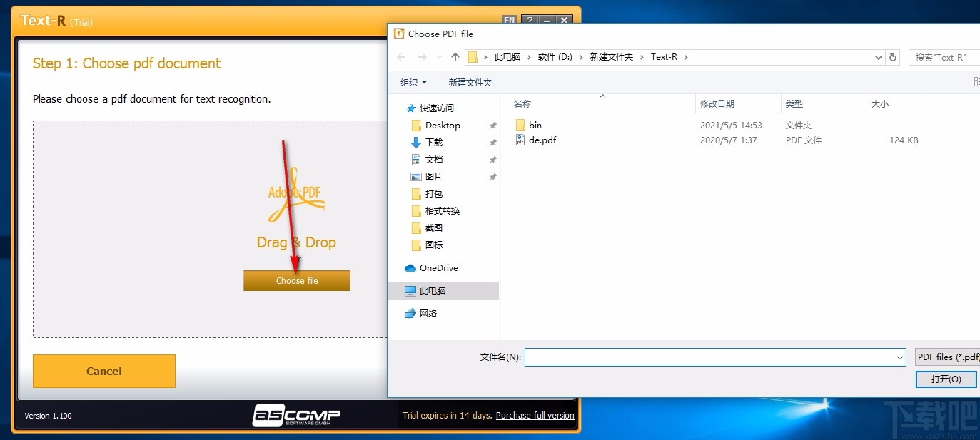Click the back navigation arrow
This screenshot has width=980, height=440.
(x=401, y=56)
